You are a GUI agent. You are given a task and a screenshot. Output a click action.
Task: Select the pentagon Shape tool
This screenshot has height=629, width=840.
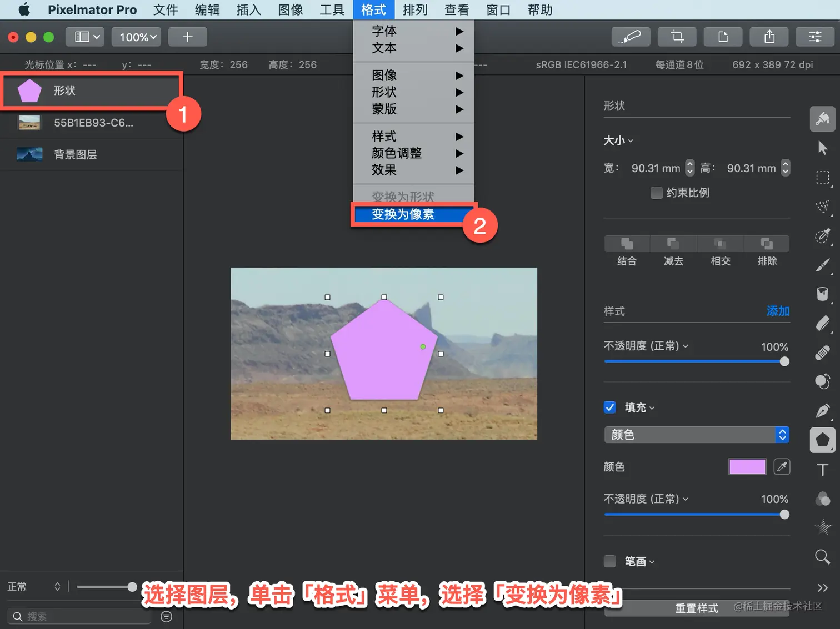822,440
